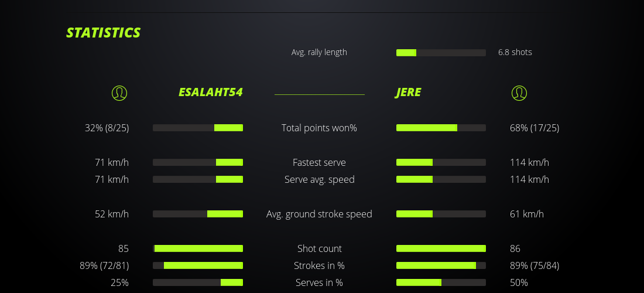This screenshot has width=644, height=293.
Task: Click ESALAHT54's total points won bar
Action: click(198, 128)
